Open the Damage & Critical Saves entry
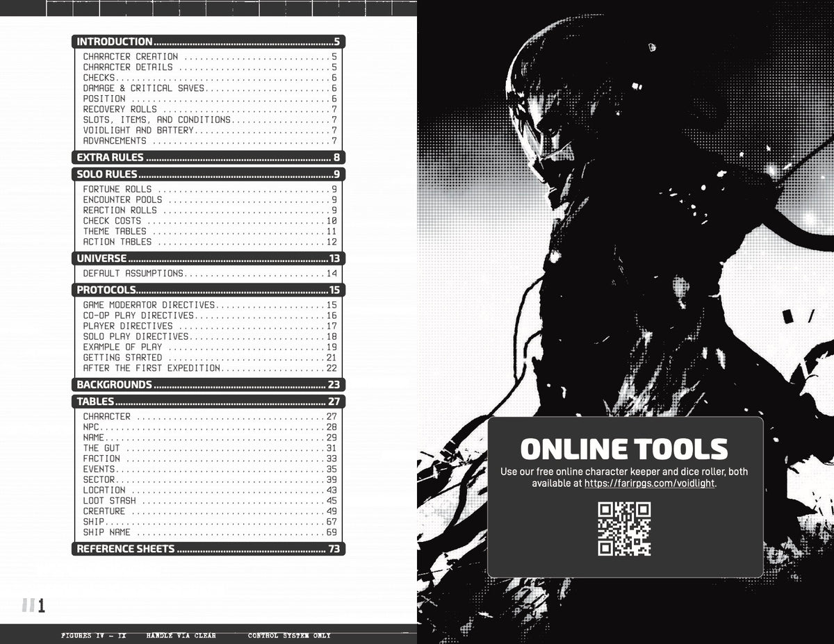The image size is (834, 644). tap(210, 88)
